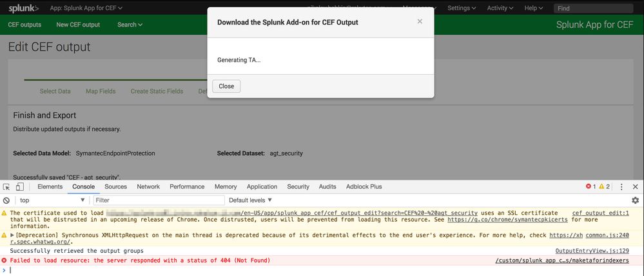Expand the Search menu in the green nav bar
This screenshot has width=644, height=276.
(x=130, y=25)
